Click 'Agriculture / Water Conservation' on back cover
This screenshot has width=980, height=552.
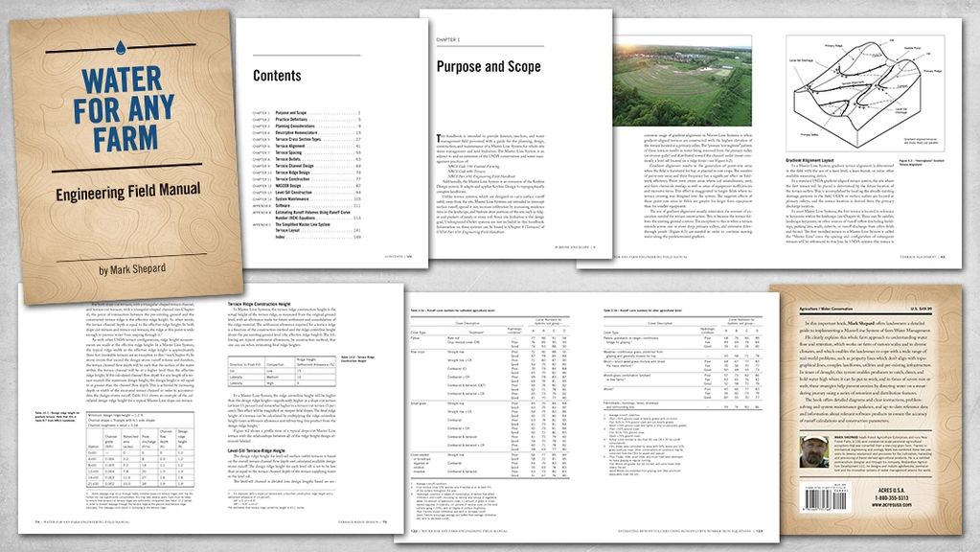point(826,309)
